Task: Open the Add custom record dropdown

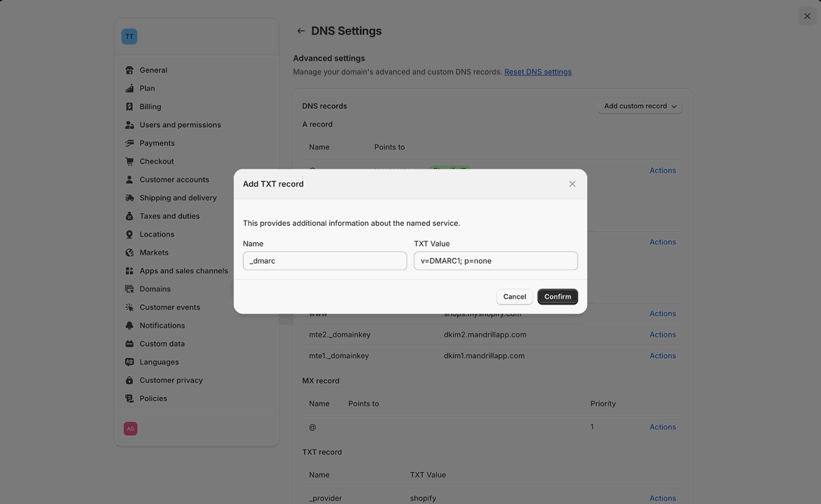Action: click(x=639, y=106)
